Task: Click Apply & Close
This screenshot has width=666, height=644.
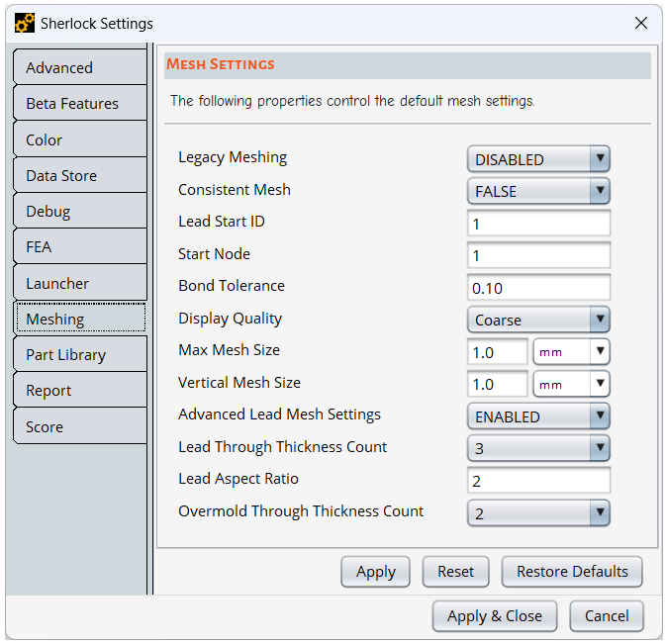Action: click(x=495, y=616)
